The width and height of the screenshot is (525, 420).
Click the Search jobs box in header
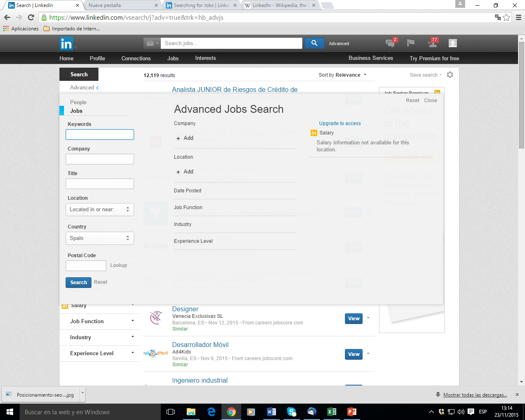click(x=231, y=43)
